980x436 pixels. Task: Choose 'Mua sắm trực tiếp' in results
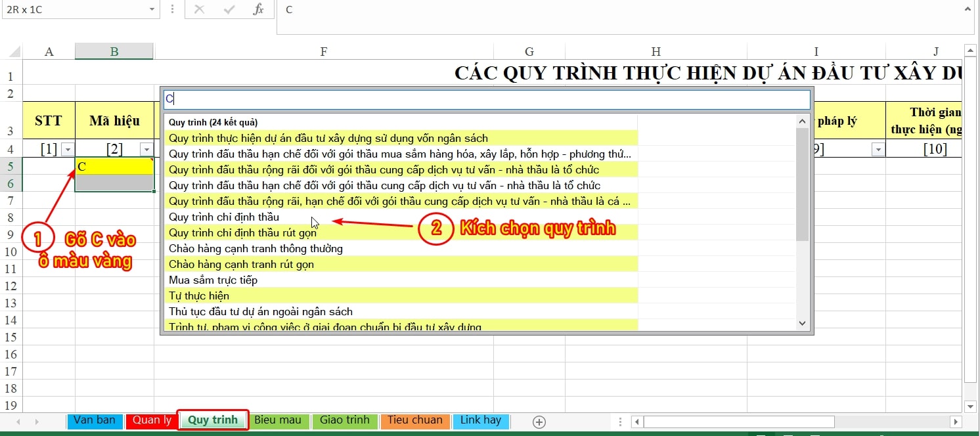pos(213,280)
